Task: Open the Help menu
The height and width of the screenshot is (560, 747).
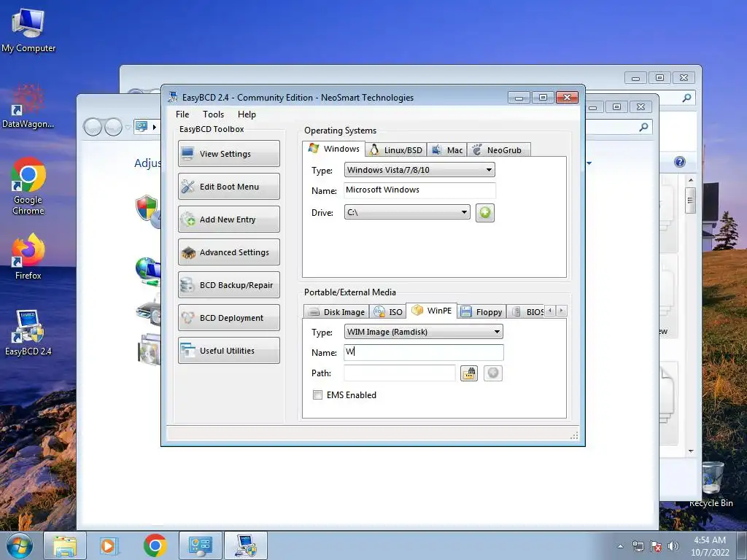Action: tap(247, 114)
